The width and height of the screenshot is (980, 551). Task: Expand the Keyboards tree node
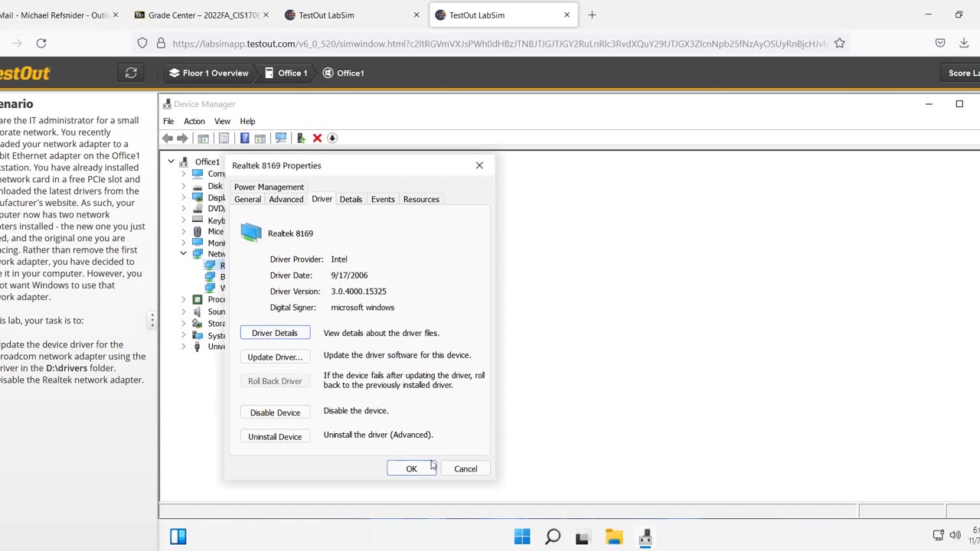(x=184, y=220)
